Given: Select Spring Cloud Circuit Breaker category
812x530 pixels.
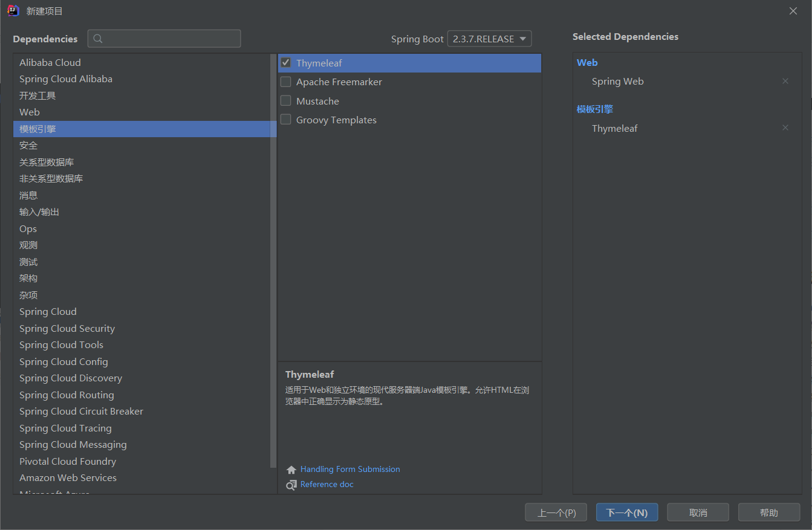Looking at the screenshot, I should (x=141, y=411).
